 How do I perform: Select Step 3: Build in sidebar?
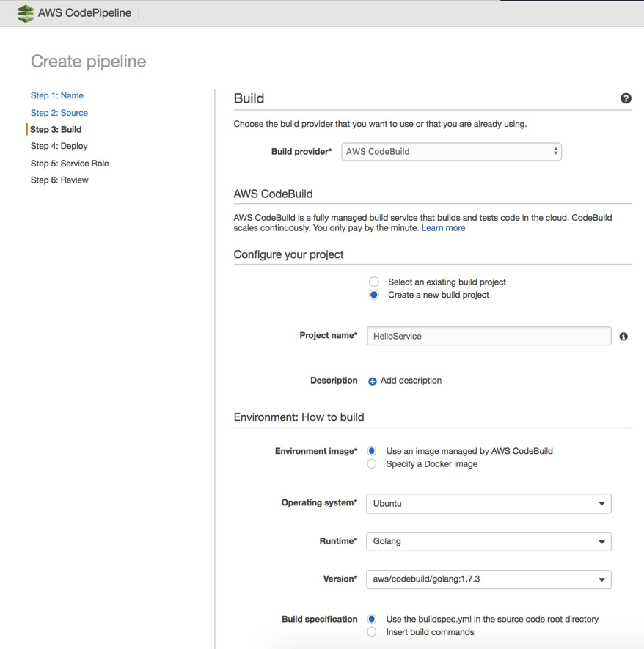56,130
